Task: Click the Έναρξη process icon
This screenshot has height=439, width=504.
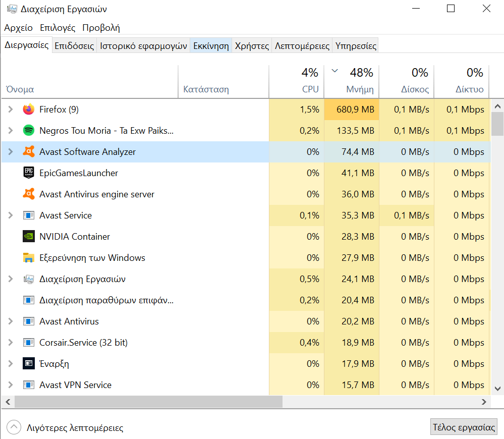Action: click(29, 364)
